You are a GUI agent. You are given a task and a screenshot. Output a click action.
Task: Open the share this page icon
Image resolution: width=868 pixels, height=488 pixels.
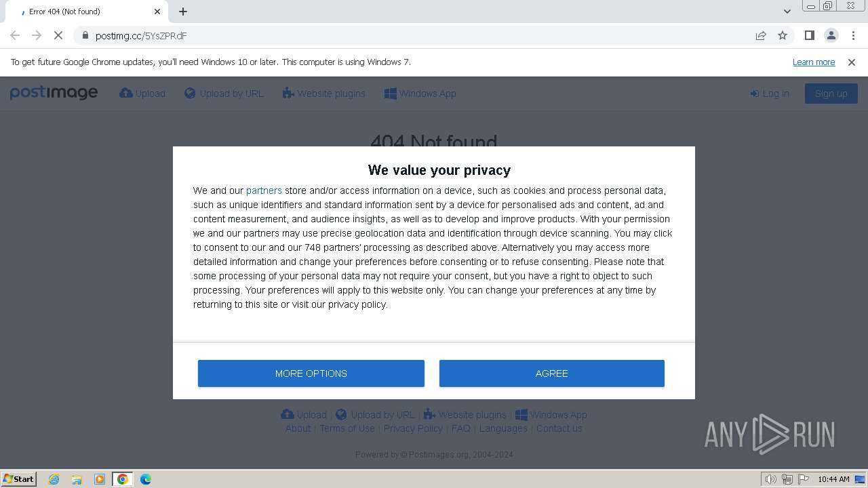761,35
